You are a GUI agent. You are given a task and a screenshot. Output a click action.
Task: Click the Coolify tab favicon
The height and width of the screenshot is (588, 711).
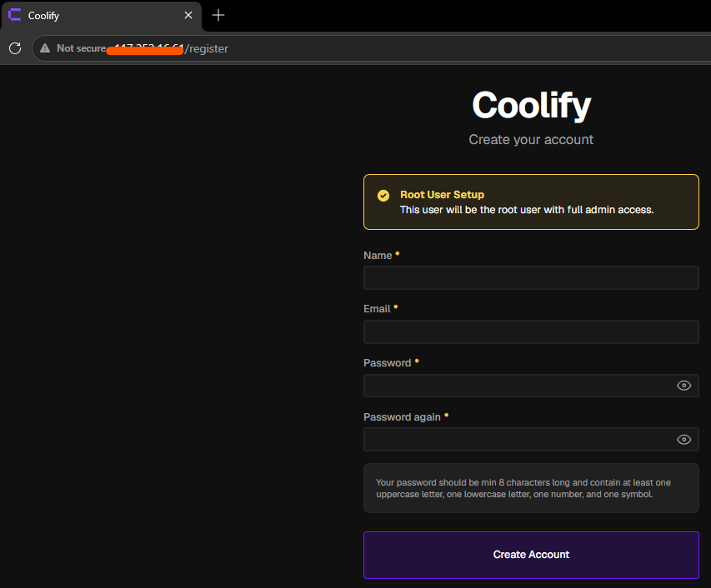[x=15, y=15]
